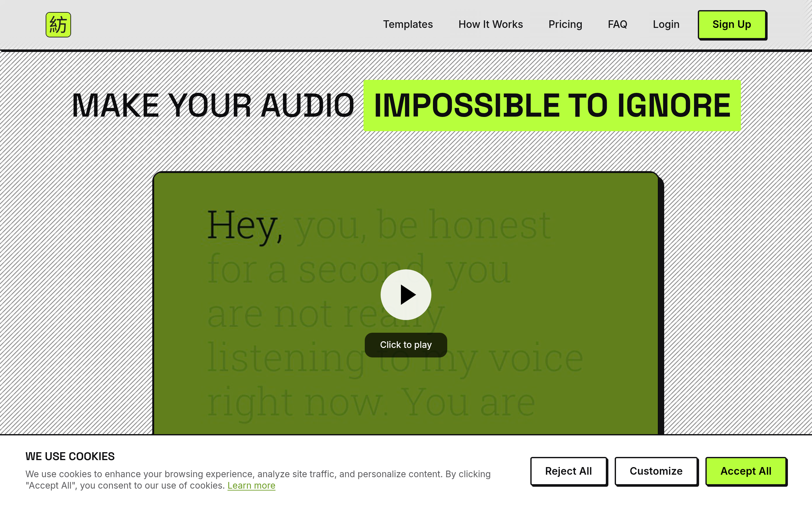This screenshot has width=812, height=507.
Task: Click the triangular play icon inside the circle
Action: coord(408,295)
